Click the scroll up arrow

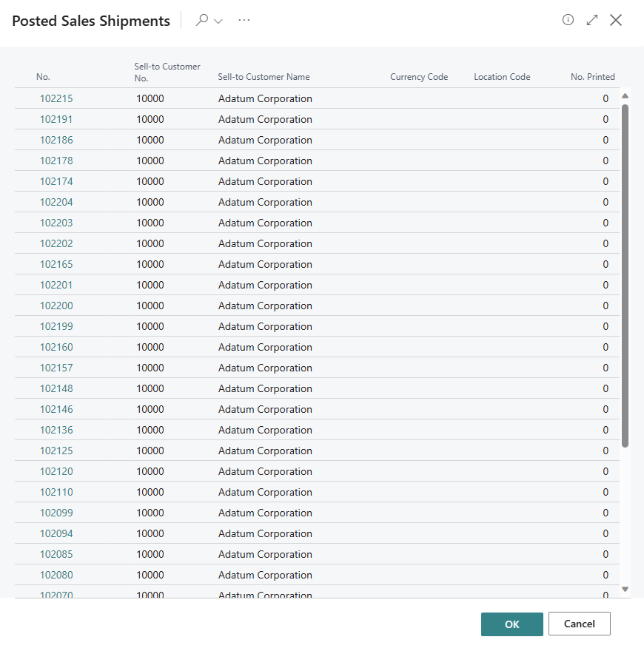coord(625,96)
